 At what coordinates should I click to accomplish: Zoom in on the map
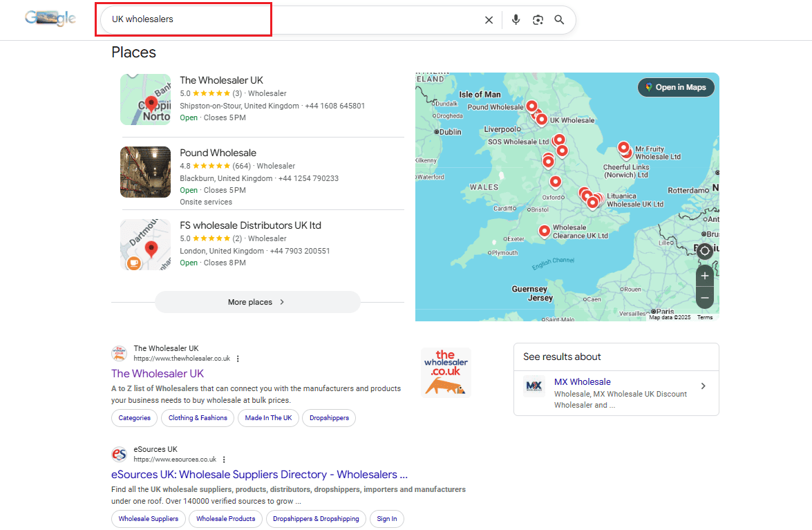click(704, 276)
